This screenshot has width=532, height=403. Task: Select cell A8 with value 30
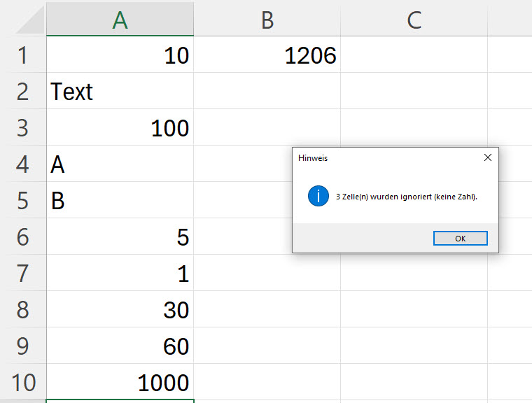click(120, 310)
